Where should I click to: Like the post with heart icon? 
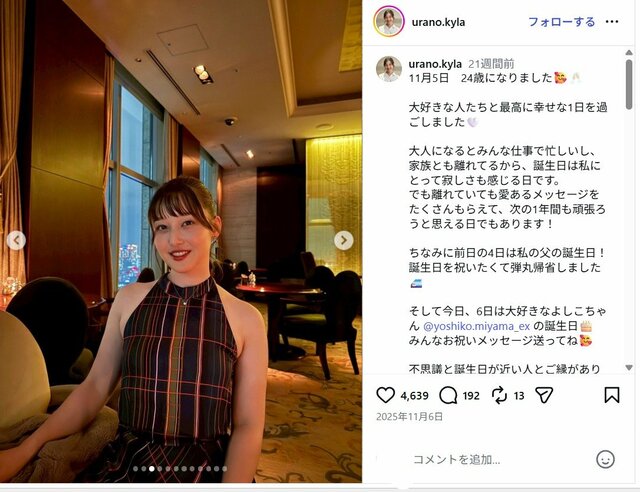(x=385, y=395)
